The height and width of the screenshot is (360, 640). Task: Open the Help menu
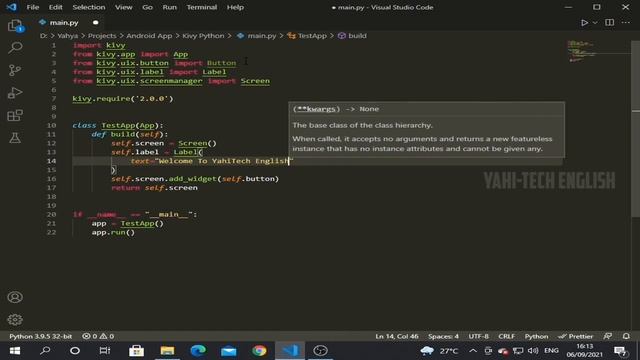tap(235, 7)
